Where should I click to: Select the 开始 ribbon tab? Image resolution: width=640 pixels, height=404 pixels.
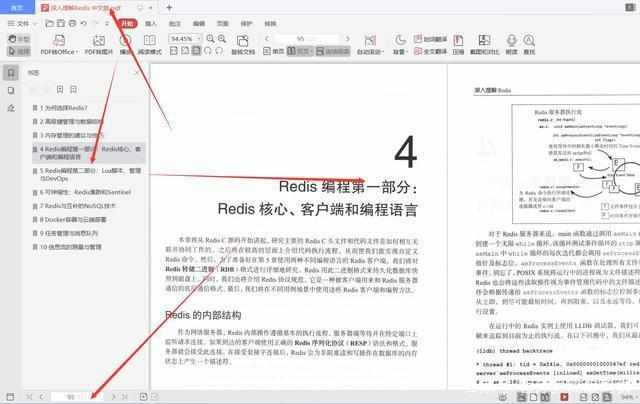tap(127, 24)
